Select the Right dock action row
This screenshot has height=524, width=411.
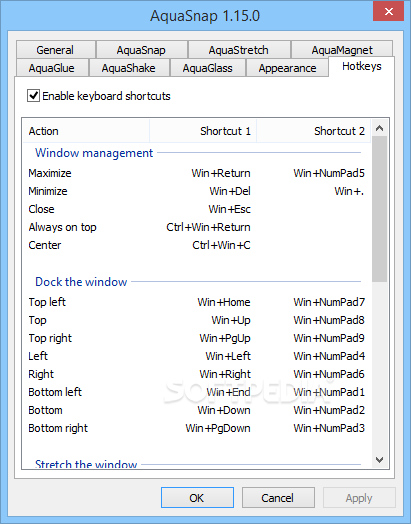pos(197,374)
